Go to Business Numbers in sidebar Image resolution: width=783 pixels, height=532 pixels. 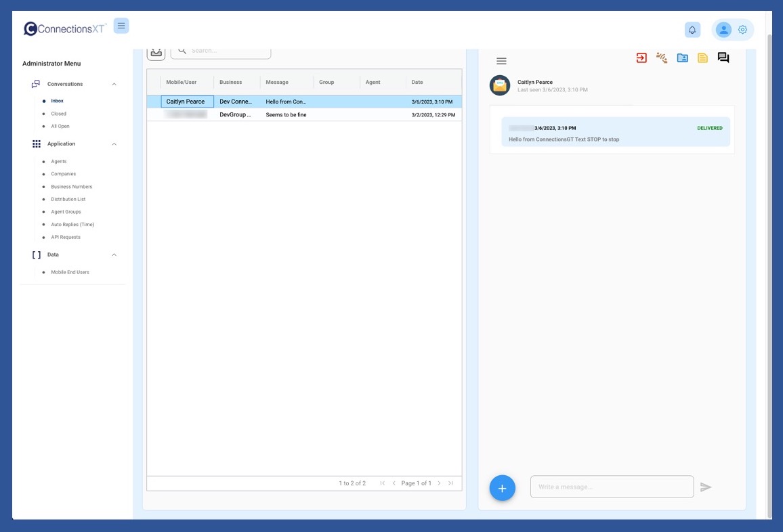pyautogui.click(x=71, y=187)
